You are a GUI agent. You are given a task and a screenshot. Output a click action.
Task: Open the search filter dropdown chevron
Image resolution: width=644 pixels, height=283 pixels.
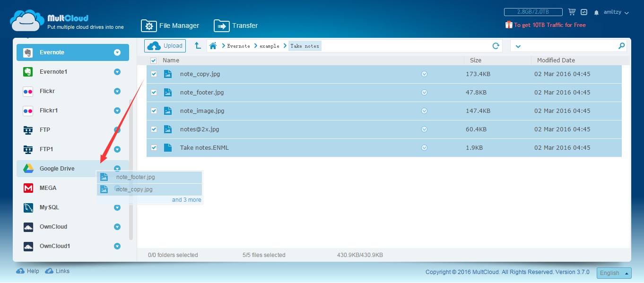point(518,46)
